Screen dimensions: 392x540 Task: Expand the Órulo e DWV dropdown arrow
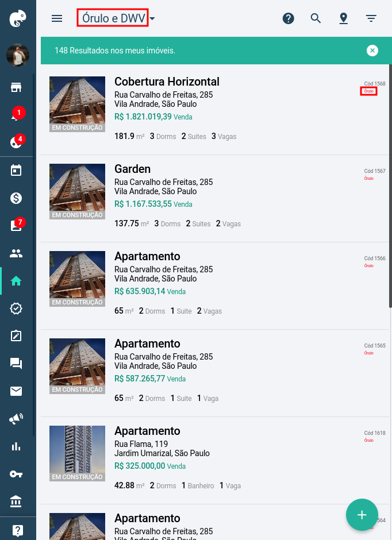coord(152,18)
